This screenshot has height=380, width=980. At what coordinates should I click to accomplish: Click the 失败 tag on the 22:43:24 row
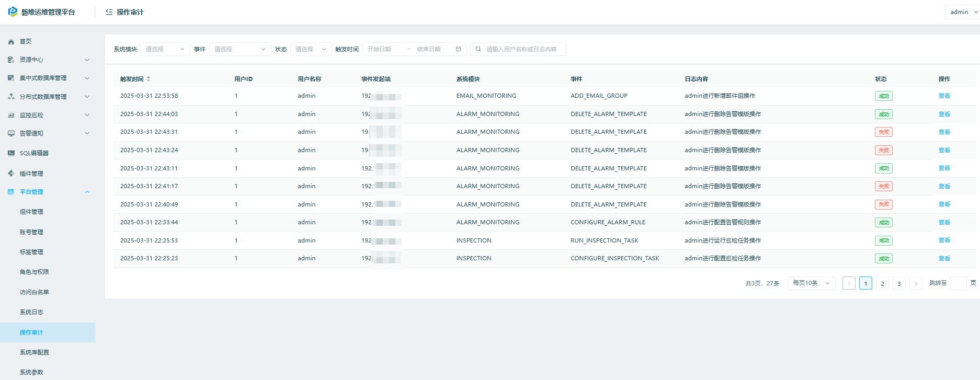pyautogui.click(x=884, y=151)
